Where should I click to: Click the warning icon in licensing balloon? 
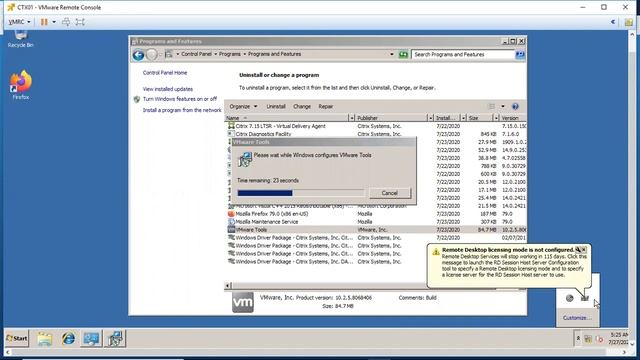436,252
